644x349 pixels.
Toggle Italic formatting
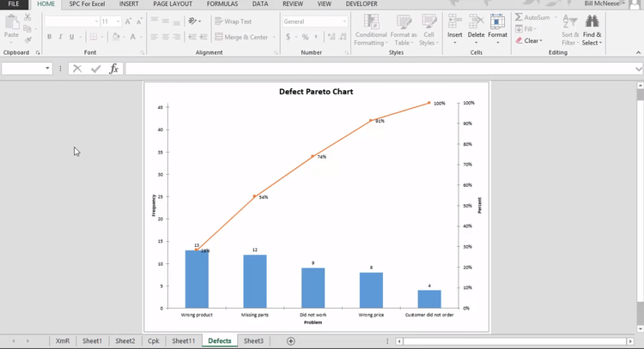pos(60,37)
